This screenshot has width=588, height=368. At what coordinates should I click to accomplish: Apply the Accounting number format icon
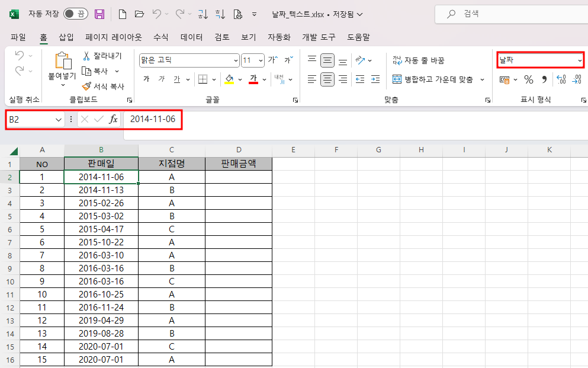[505, 79]
